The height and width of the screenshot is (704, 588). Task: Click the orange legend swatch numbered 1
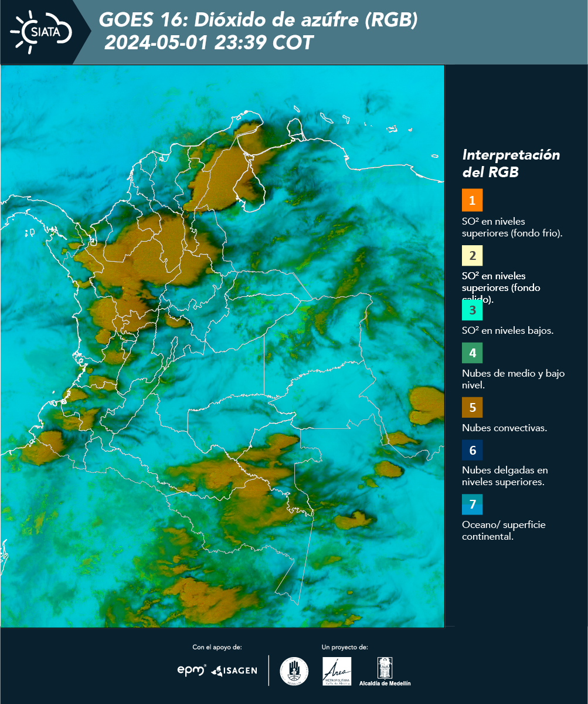click(x=472, y=200)
